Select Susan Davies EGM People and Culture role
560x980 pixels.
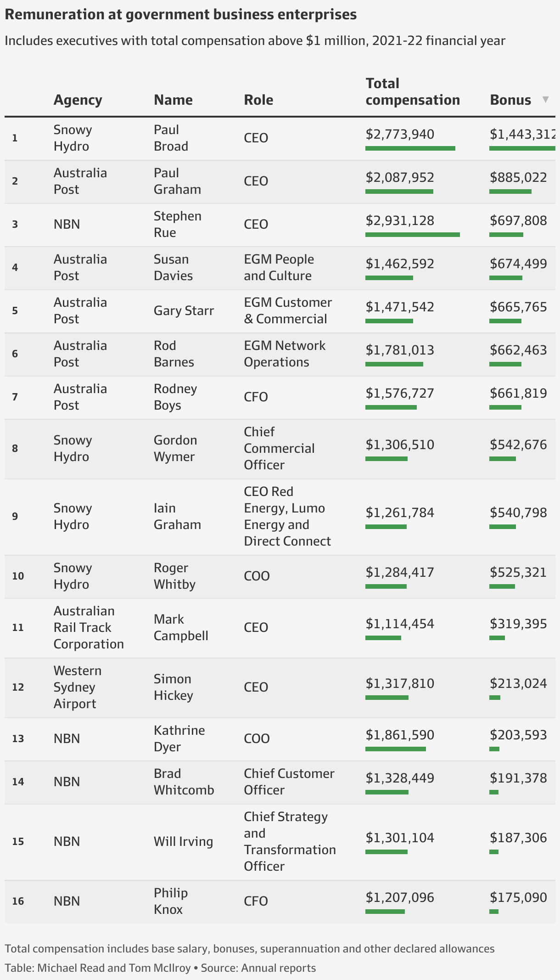point(279,267)
